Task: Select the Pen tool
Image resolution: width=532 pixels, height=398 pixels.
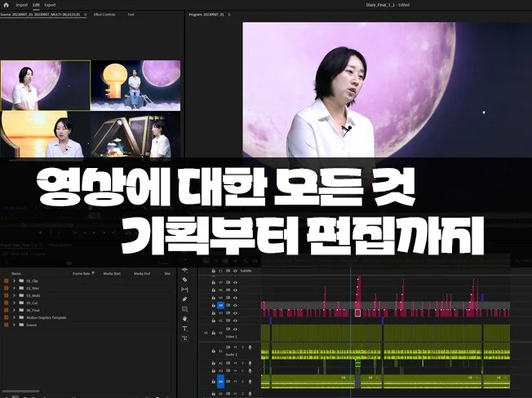Action: (185, 299)
